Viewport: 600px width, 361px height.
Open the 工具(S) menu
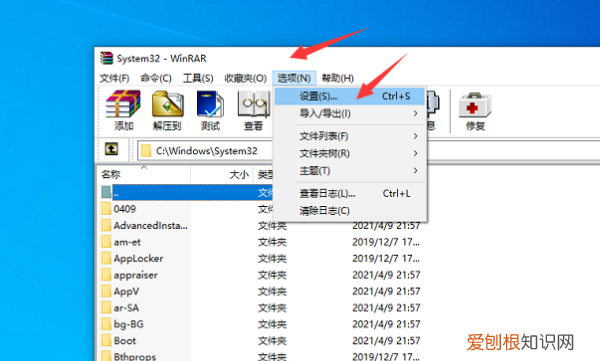click(x=198, y=78)
